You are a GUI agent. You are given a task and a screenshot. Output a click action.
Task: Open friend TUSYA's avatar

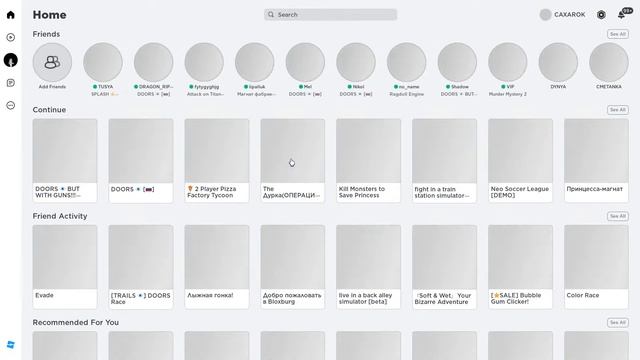103,62
